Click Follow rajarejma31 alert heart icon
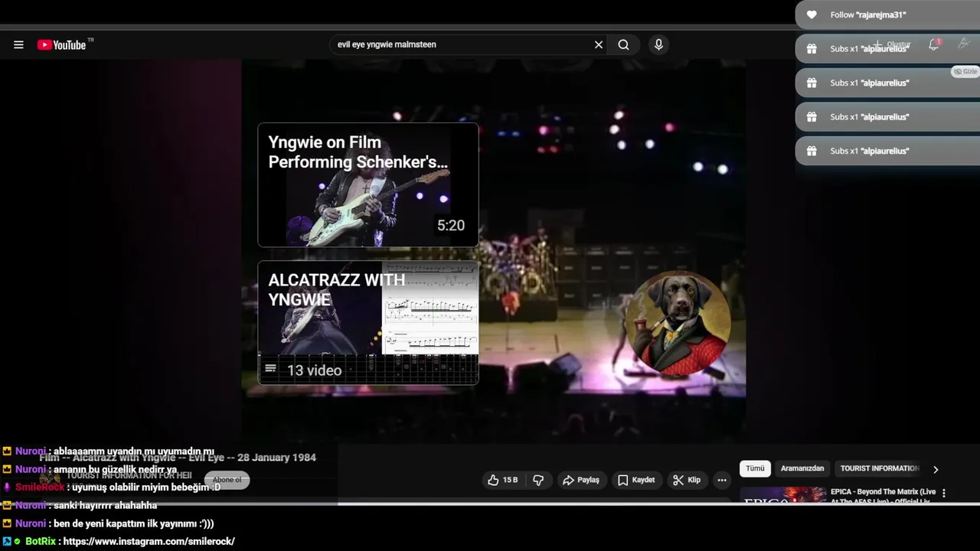Image resolution: width=980 pixels, height=551 pixels. [x=812, y=15]
